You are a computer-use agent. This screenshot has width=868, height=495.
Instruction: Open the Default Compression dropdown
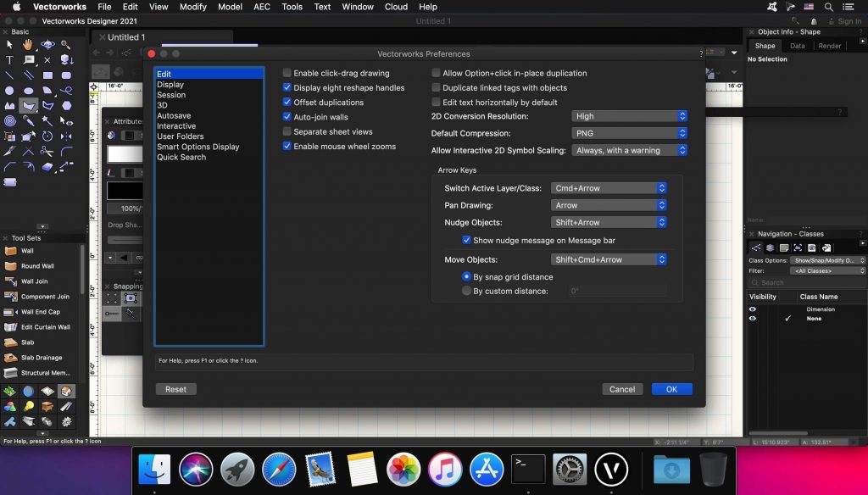coord(629,133)
